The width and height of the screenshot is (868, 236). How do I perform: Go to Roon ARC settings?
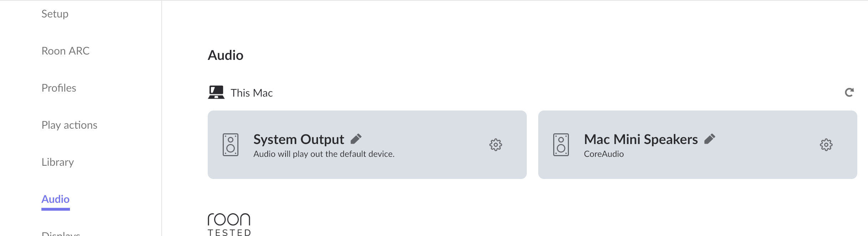[x=65, y=51]
